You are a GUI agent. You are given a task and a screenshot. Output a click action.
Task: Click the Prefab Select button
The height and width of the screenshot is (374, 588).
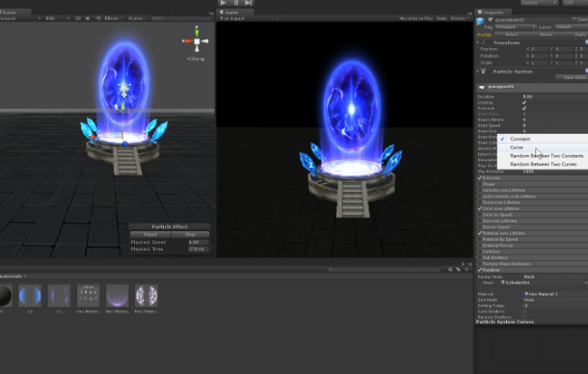click(x=511, y=34)
